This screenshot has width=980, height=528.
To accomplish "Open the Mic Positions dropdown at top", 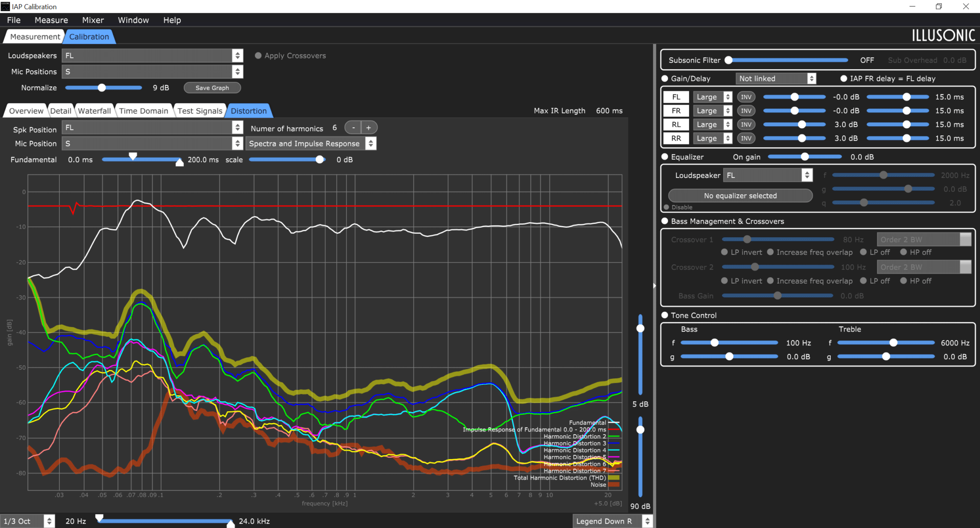I will [152, 72].
